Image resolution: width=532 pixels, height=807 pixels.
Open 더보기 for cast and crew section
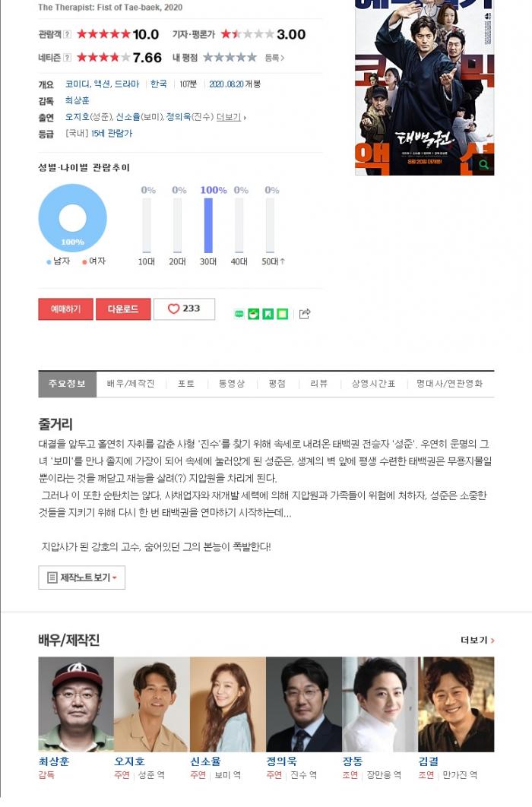point(477,641)
